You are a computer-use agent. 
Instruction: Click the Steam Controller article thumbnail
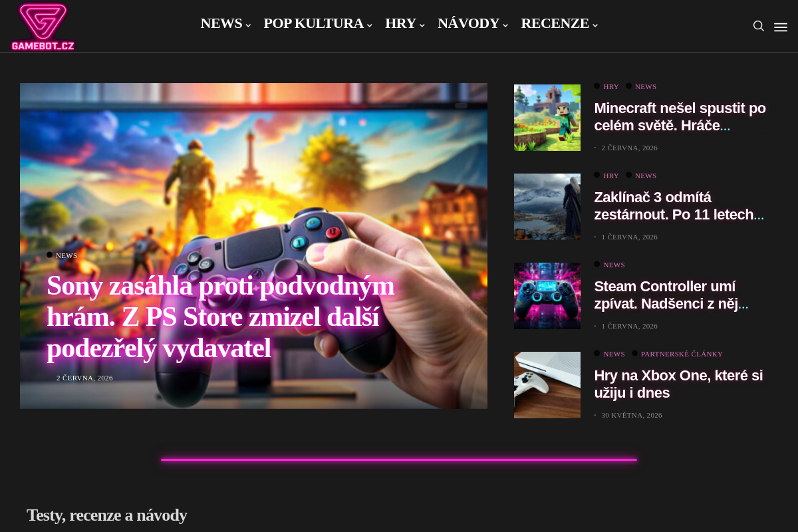click(x=547, y=296)
